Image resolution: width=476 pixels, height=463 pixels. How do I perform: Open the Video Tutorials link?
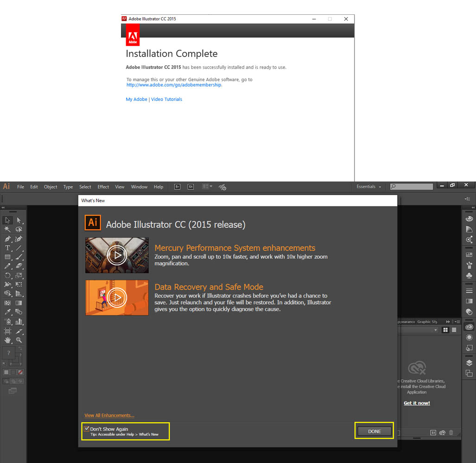coord(167,99)
